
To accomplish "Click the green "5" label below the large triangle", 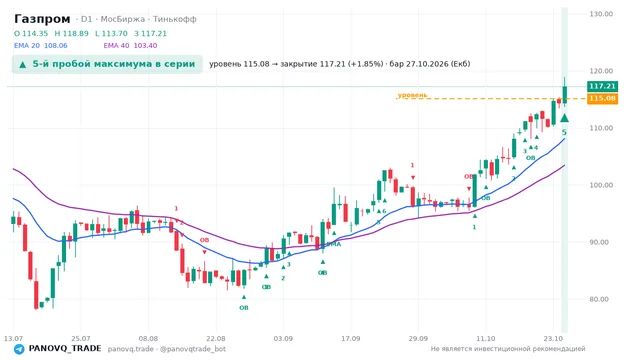I will 564,132.
